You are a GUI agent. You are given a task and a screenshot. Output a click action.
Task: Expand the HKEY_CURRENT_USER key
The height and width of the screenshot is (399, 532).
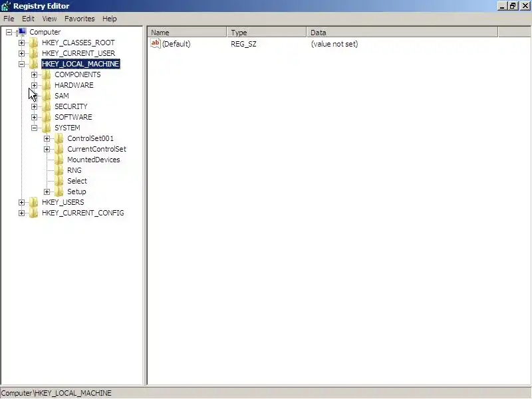click(x=21, y=53)
